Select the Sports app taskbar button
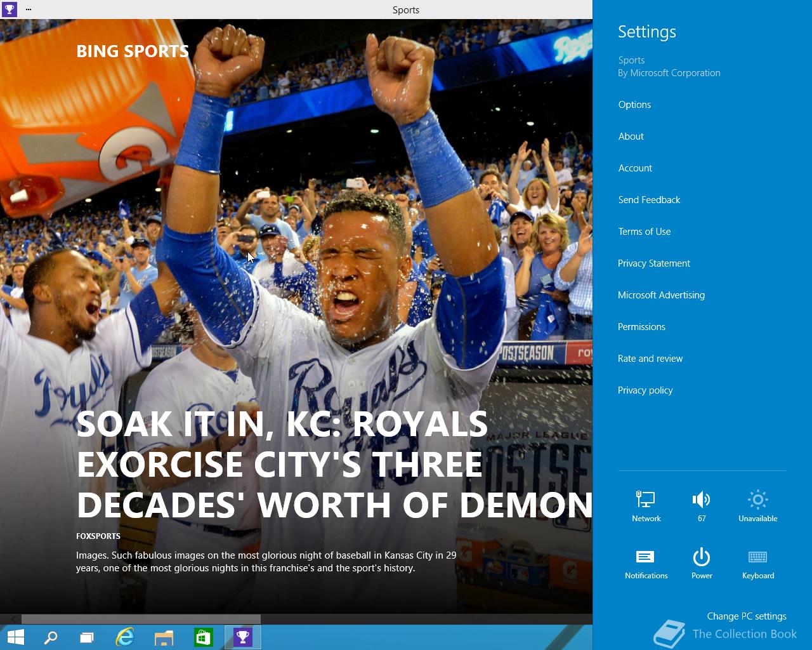The height and width of the screenshot is (650, 812). [243, 637]
